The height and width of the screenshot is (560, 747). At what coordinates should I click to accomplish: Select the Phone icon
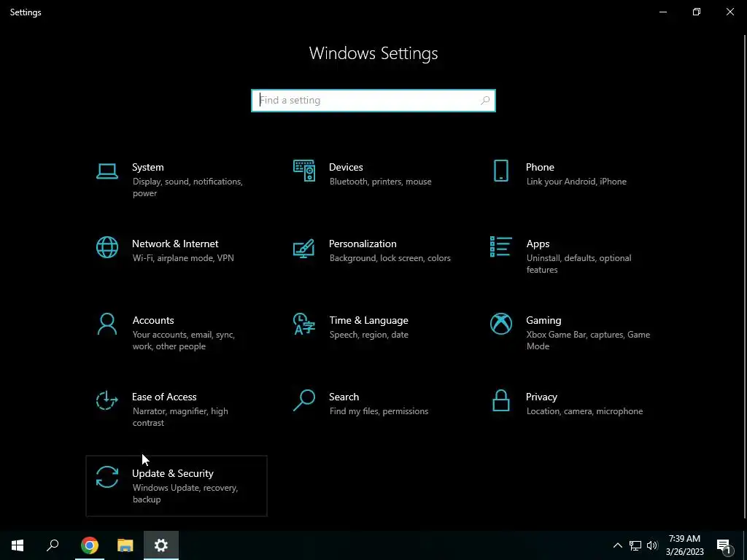[x=500, y=171]
